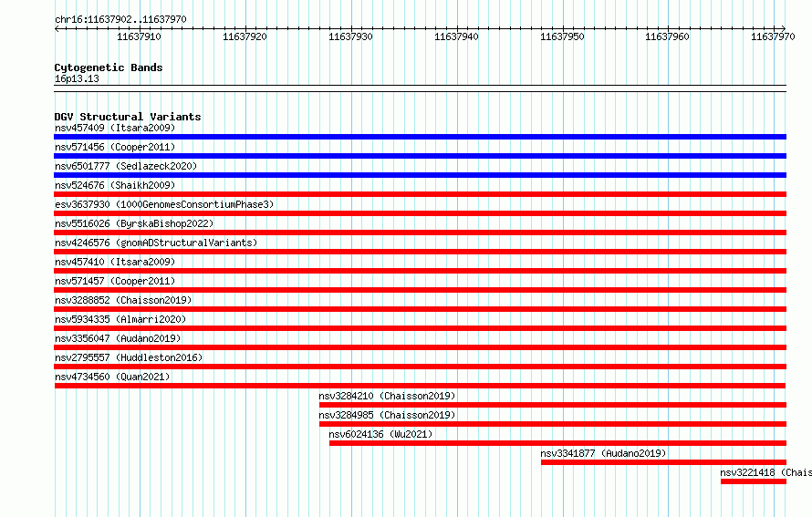812x517 pixels.
Task: Click the red bar under nsv3356047
Action: (420, 347)
